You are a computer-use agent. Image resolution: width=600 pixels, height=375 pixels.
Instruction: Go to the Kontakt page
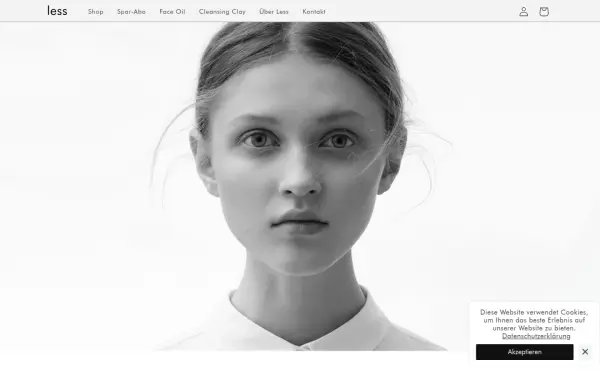click(314, 12)
